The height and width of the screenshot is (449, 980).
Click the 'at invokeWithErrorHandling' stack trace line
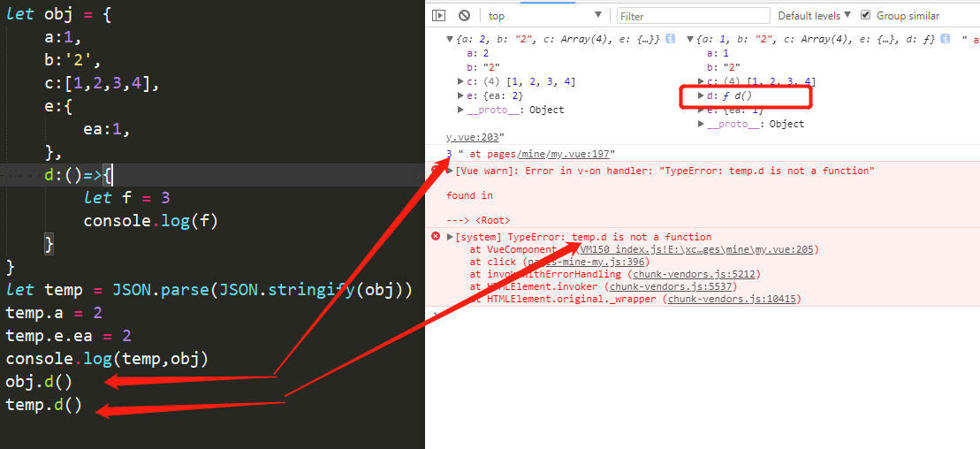(x=615, y=274)
